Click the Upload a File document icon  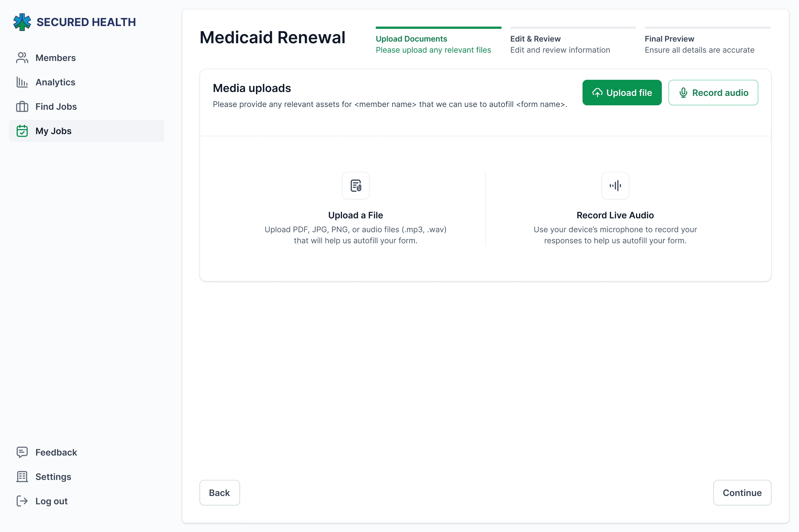356,186
